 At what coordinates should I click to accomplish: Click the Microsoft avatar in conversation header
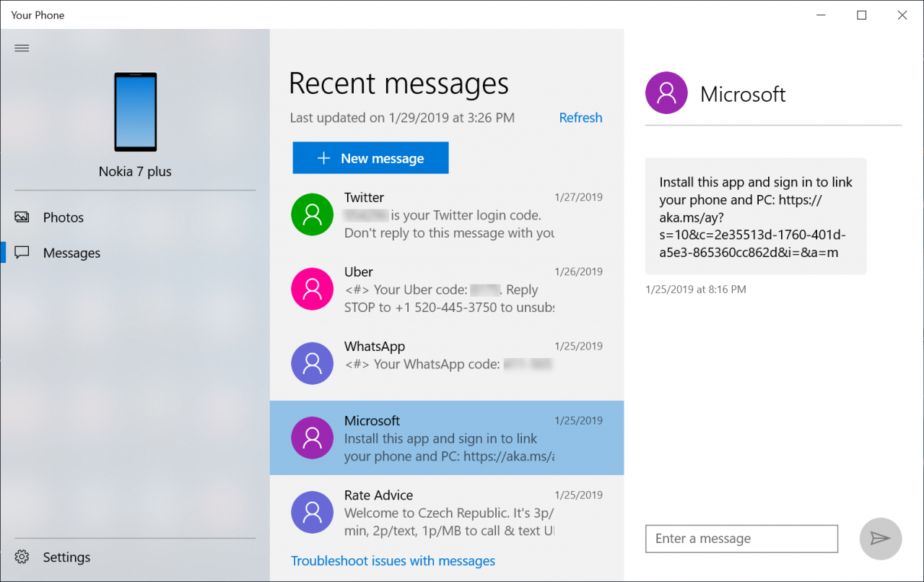pyautogui.click(x=666, y=93)
